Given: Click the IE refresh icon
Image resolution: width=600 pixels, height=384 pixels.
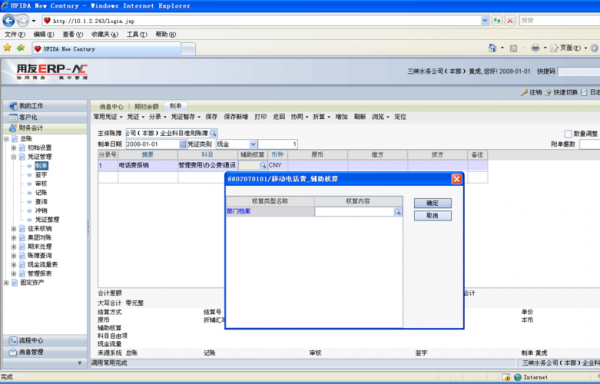Looking at the screenshot, I should (x=497, y=21).
